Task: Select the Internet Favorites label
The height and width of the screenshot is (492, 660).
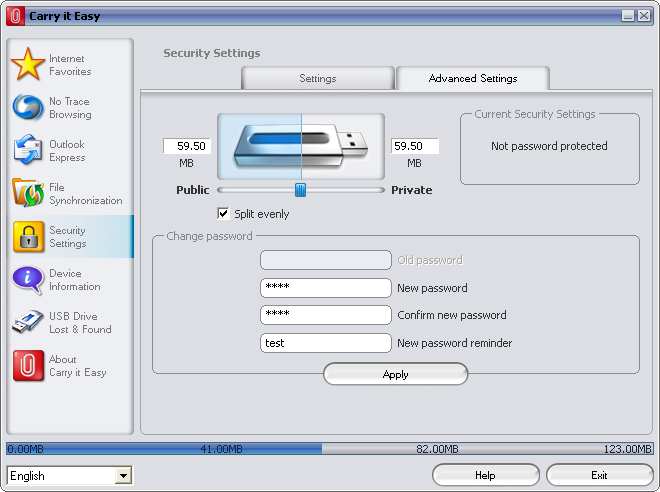Action: (70, 65)
